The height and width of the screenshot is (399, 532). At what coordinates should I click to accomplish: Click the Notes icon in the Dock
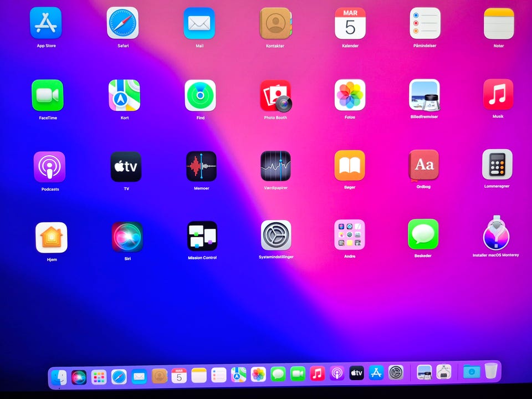[199, 376]
